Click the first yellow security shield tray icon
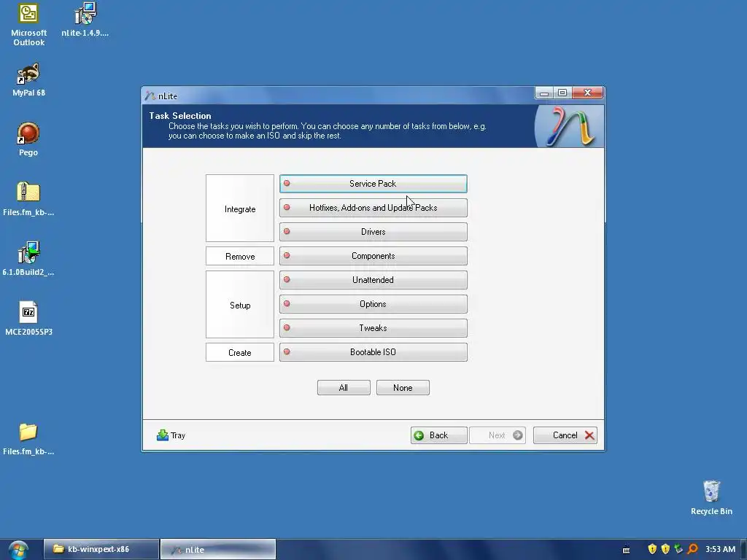747x560 pixels. coord(652,549)
